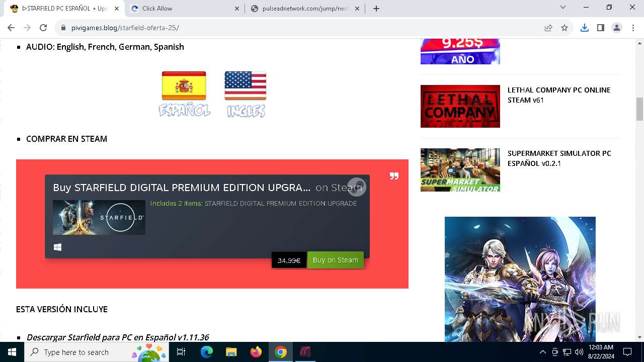Click Descargar Starfield para PC en Español text
644x362 pixels.
118,337
